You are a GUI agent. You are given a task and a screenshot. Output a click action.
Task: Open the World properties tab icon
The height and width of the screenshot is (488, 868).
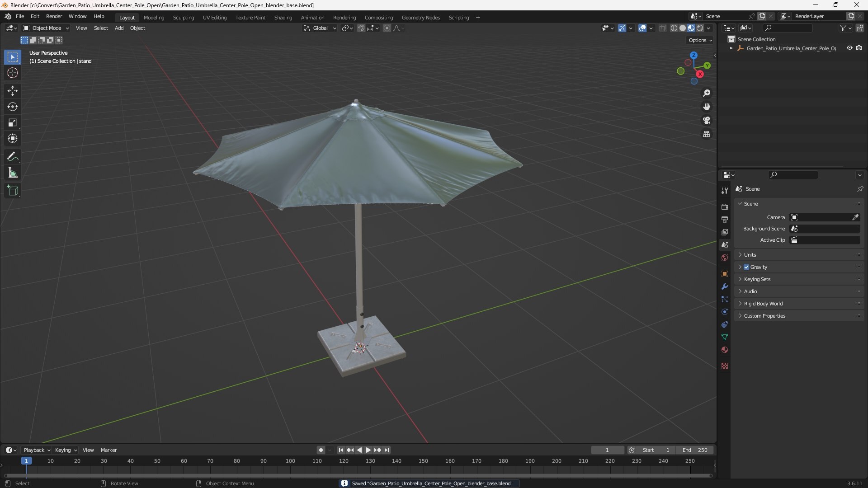(725, 258)
